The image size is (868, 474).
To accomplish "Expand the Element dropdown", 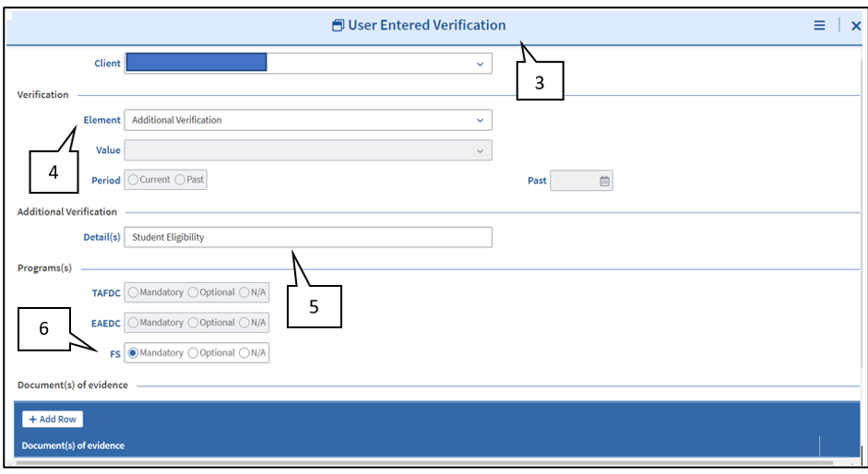I will [480, 120].
